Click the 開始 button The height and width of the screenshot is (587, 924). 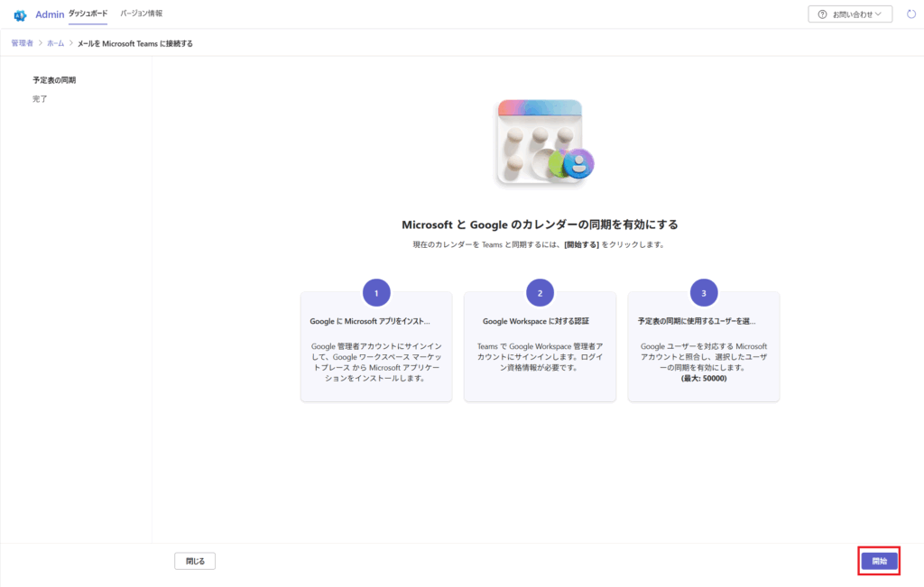click(879, 561)
